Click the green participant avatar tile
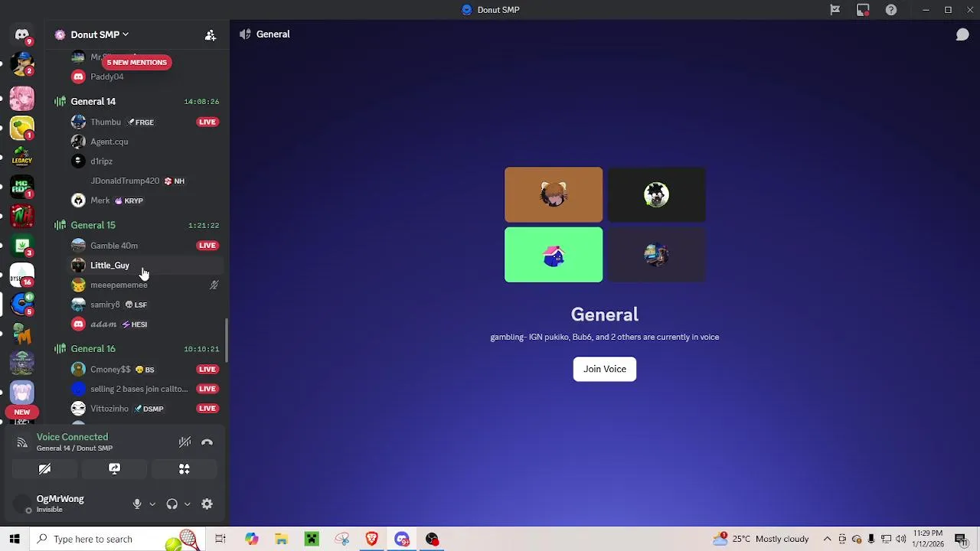 click(x=554, y=255)
